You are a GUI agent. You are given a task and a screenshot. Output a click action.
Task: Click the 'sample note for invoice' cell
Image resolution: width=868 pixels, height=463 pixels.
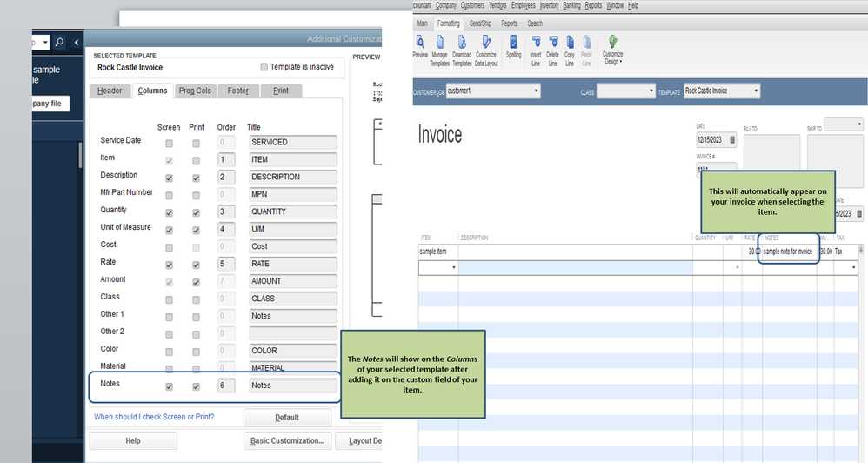tap(788, 252)
